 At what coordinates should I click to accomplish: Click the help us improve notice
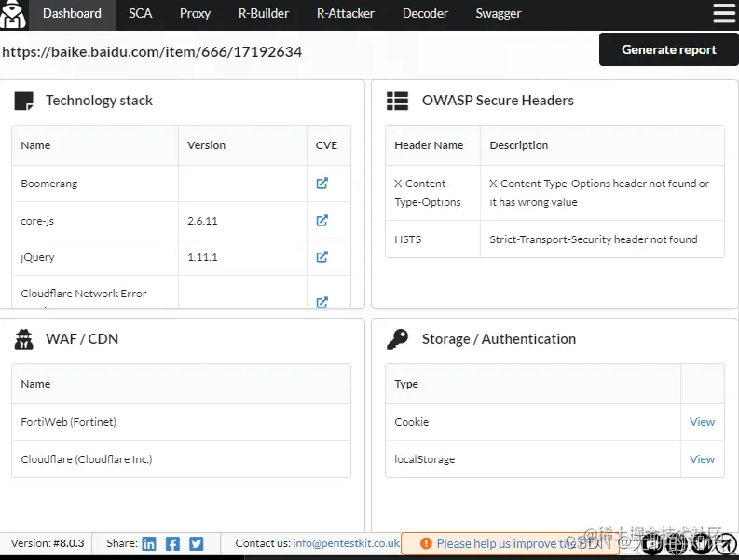[x=510, y=543]
